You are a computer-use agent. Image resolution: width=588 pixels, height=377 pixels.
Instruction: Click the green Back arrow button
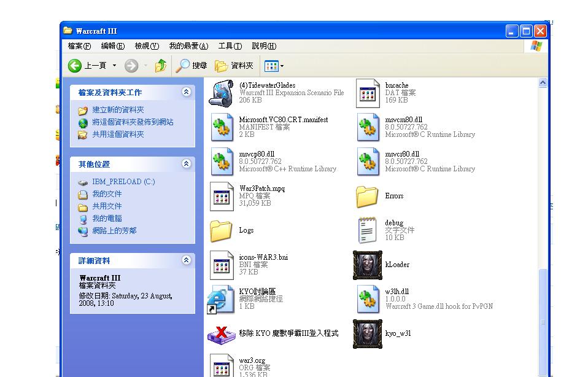[x=75, y=66]
